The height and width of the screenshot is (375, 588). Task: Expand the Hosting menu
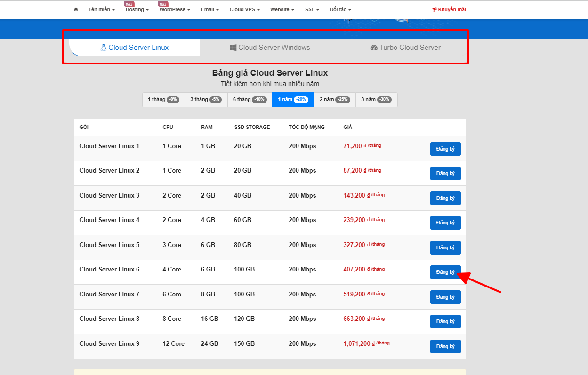(137, 9)
